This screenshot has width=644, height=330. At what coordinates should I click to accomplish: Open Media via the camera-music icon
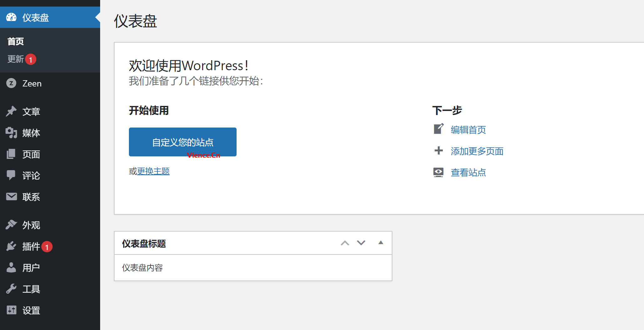11,133
